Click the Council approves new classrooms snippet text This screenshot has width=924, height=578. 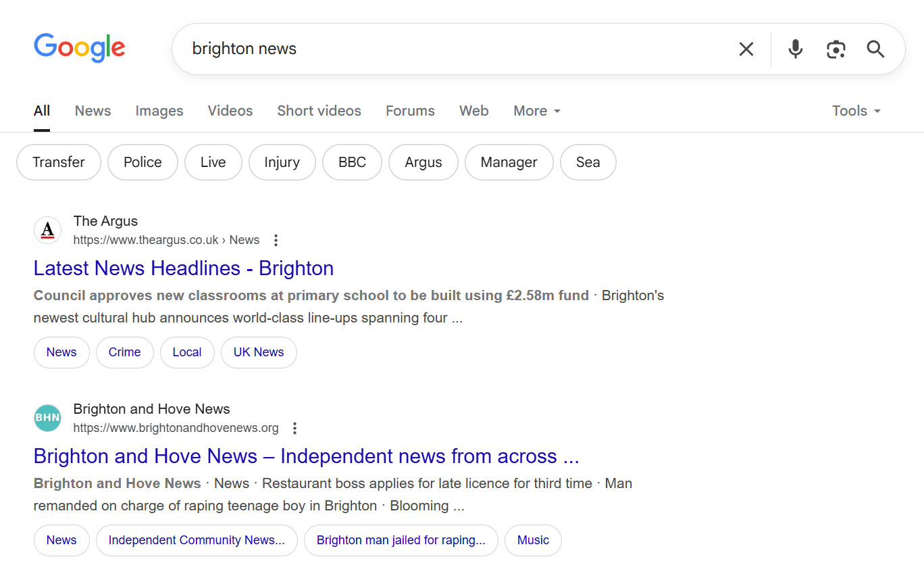click(311, 295)
